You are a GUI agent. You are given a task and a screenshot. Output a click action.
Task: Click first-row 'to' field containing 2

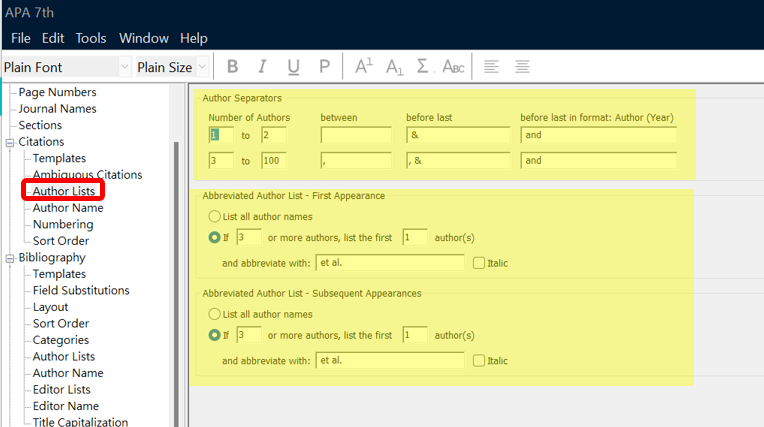tap(274, 135)
